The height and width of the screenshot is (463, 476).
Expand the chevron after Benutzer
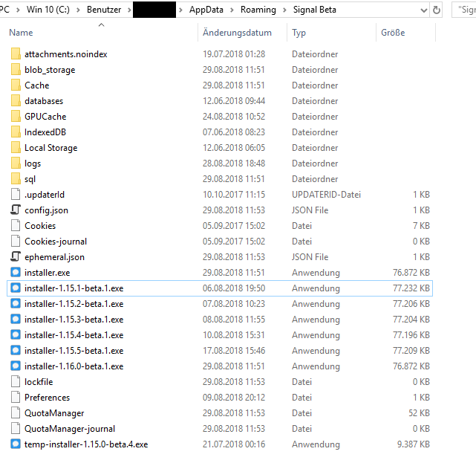(129, 10)
